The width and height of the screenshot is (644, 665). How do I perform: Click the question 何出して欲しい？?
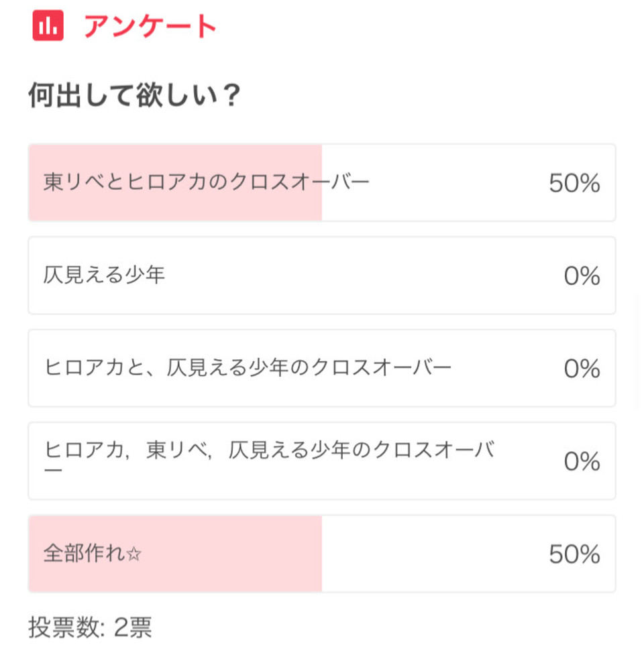[x=135, y=95]
